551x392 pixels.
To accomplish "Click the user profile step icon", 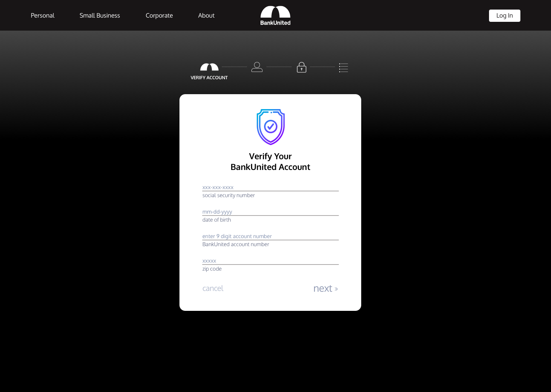I will [x=257, y=67].
